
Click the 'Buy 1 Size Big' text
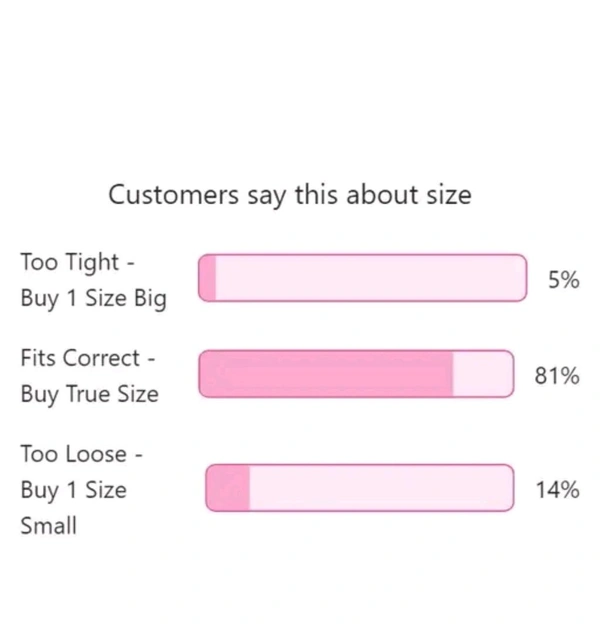pyautogui.click(x=94, y=299)
